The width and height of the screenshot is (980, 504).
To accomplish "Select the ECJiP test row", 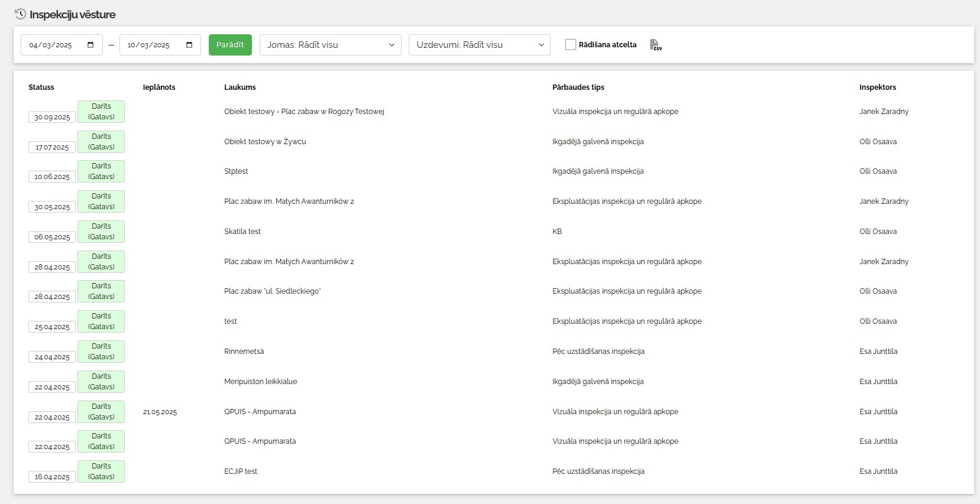I will [x=241, y=472].
